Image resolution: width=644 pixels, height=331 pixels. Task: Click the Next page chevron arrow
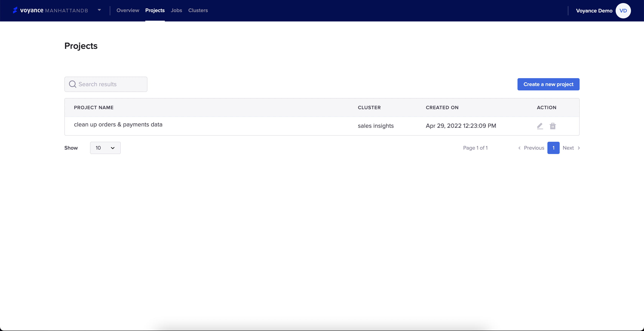point(578,148)
